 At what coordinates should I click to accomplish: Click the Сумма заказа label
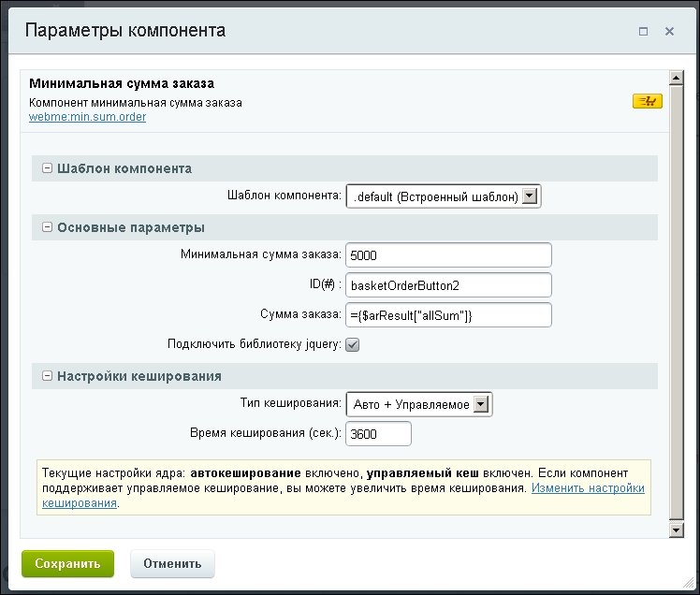click(x=301, y=314)
